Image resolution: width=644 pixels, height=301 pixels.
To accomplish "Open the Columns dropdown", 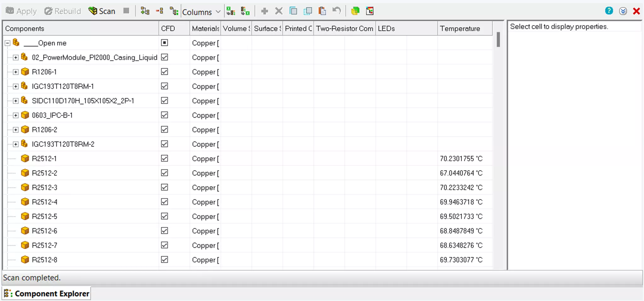I will click(202, 11).
